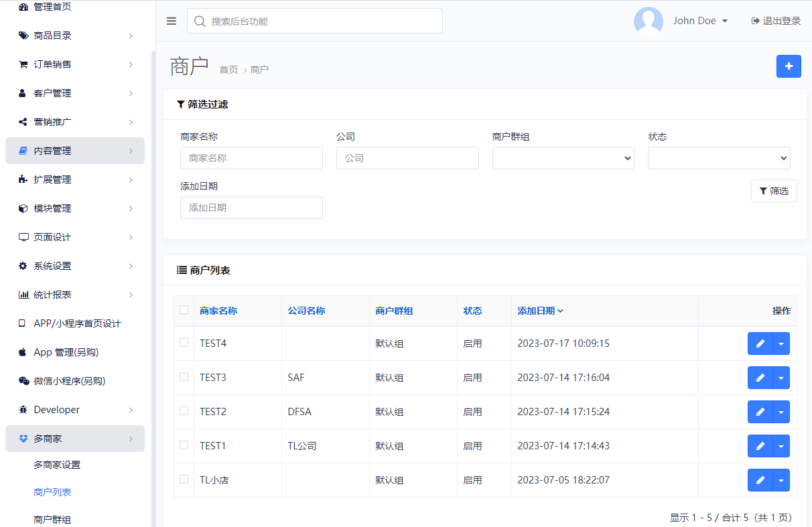Image resolution: width=812 pixels, height=527 pixels.
Task: Click the Apple icon beside App 管理(另购)
Action: [23, 352]
